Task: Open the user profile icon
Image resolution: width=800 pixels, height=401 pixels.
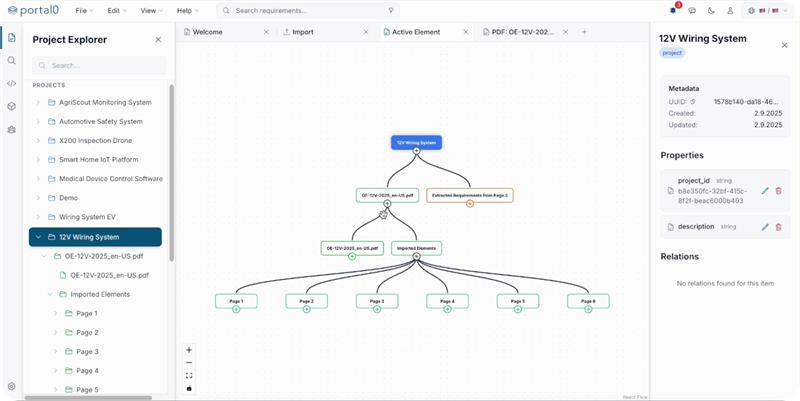Action: click(x=730, y=11)
